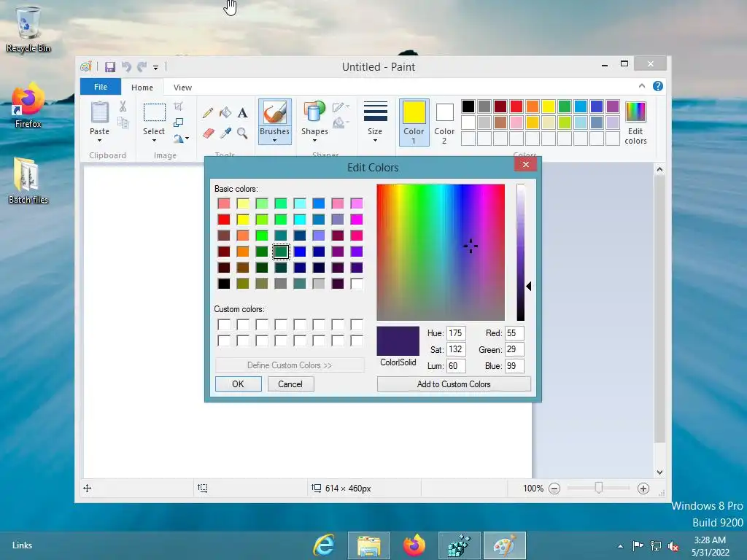Click the Brushes tool icon
The width and height of the screenshot is (747, 560).
coord(275,113)
